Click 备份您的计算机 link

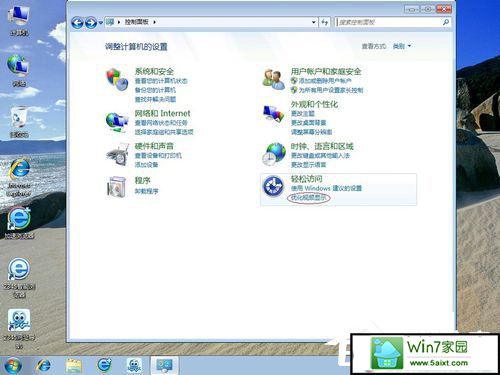coord(155,90)
